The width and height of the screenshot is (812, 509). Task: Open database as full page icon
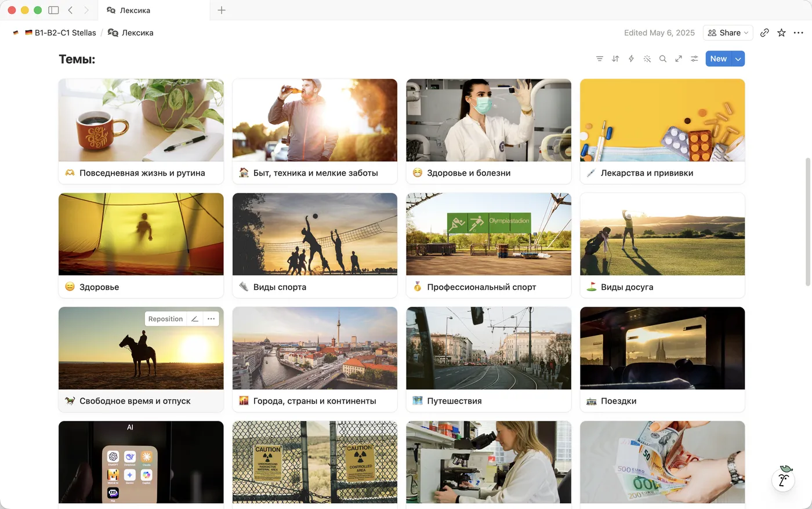tap(679, 59)
